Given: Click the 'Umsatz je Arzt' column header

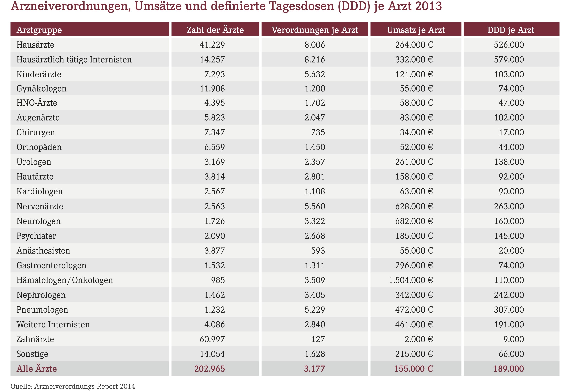Looking at the screenshot, I should coord(416,29).
